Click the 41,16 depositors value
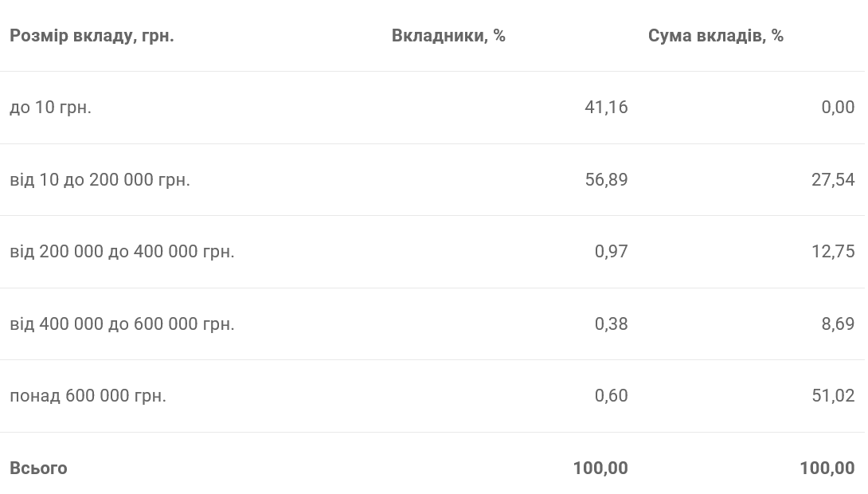Image resolution: width=868 pixels, height=494 pixels. click(606, 108)
